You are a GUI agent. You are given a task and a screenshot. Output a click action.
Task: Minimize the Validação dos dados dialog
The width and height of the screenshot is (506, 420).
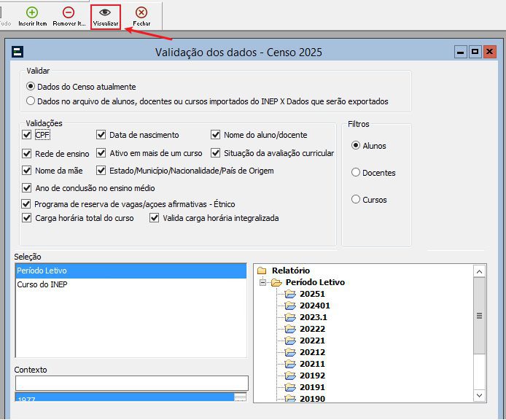461,52
